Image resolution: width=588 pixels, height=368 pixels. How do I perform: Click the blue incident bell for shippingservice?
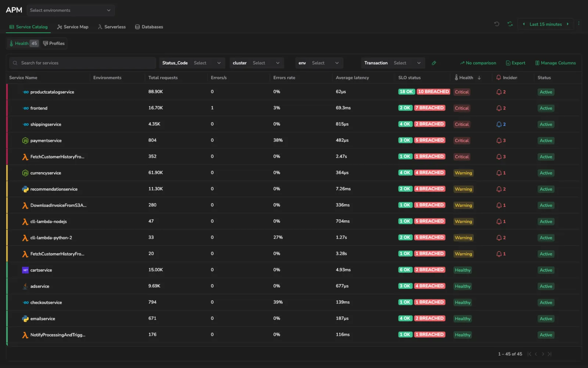pos(499,124)
